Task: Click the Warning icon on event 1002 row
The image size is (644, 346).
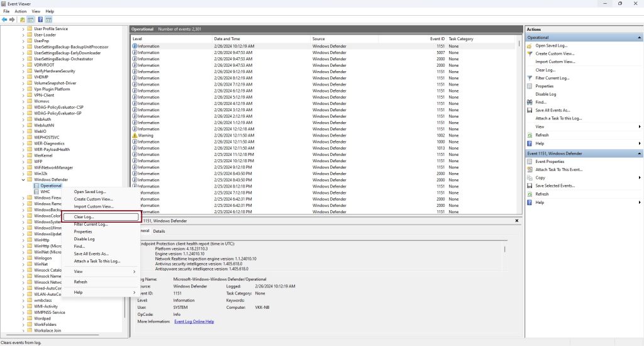Action: pos(135,135)
